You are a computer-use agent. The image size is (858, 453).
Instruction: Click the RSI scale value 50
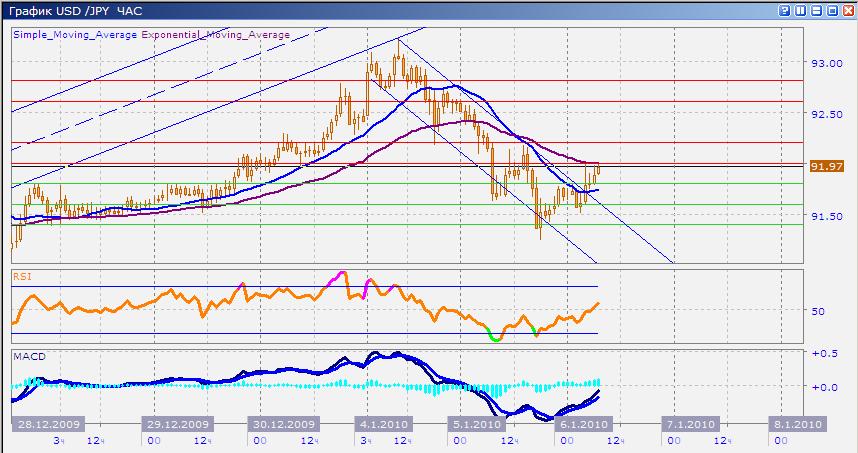tap(818, 311)
